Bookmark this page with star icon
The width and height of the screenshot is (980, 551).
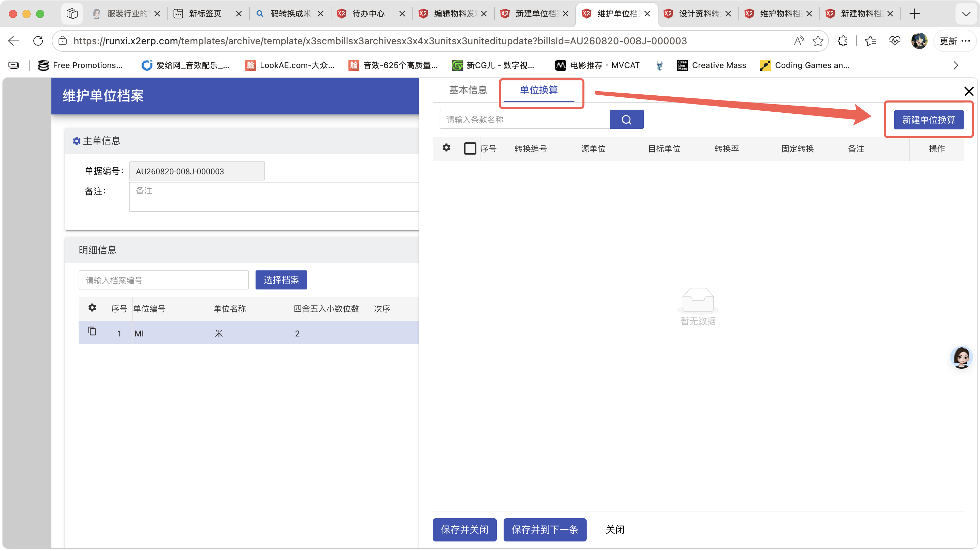pos(818,41)
